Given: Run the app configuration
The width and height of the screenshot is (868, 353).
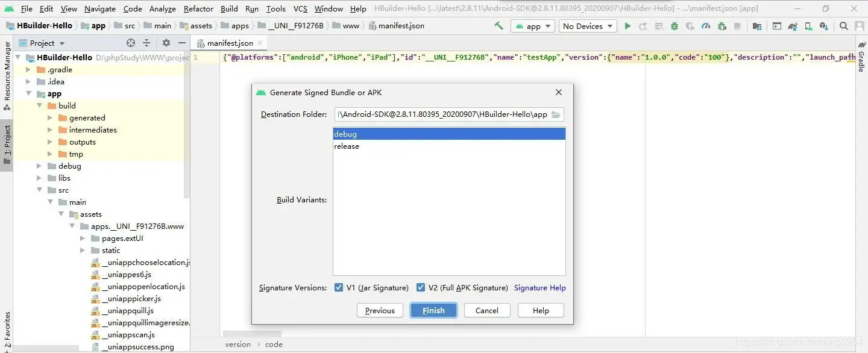Looking at the screenshot, I should pos(627,26).
